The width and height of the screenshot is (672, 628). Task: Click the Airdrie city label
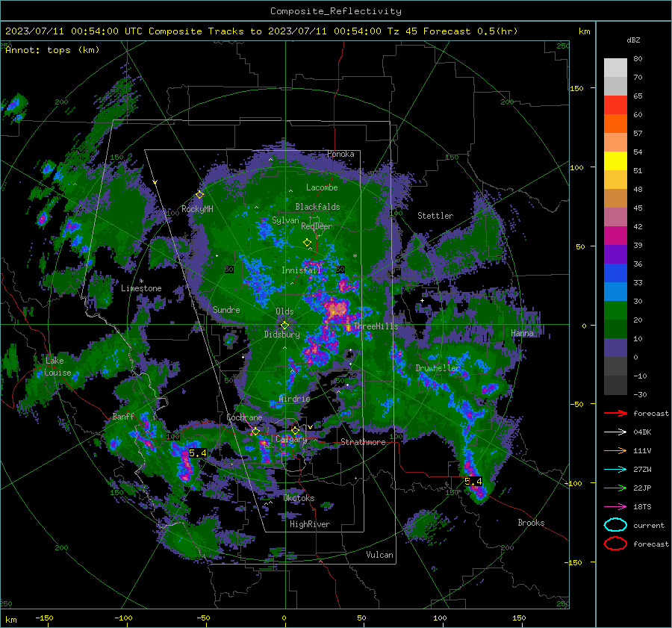click(x=294, y=399)
